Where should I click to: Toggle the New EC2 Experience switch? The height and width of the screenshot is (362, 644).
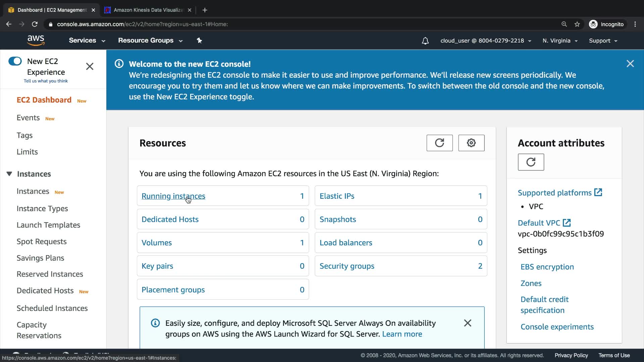coord(15,61)
